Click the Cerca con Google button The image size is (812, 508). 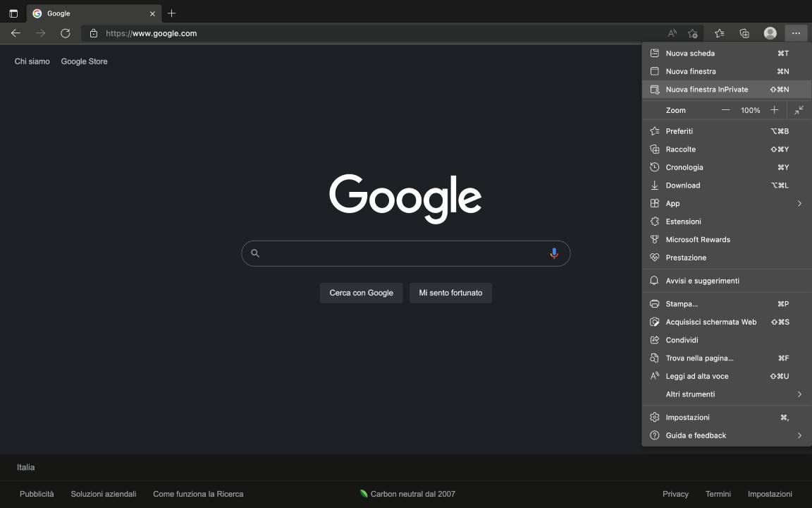(361, 293)
